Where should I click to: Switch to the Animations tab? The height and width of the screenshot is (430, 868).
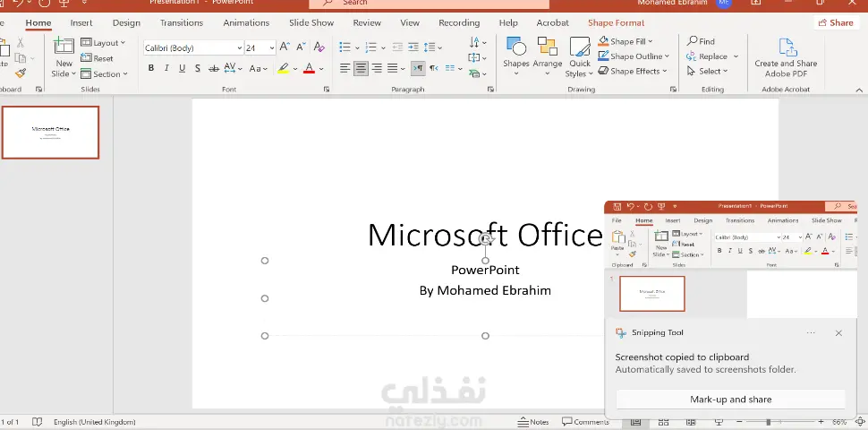click(246, 23)
